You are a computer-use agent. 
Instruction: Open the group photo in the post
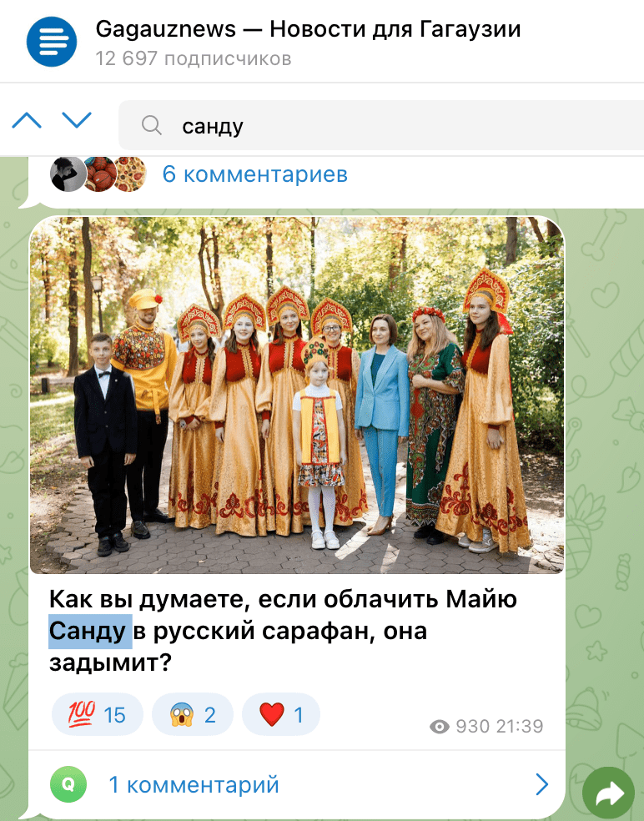(x=297, y=395)
